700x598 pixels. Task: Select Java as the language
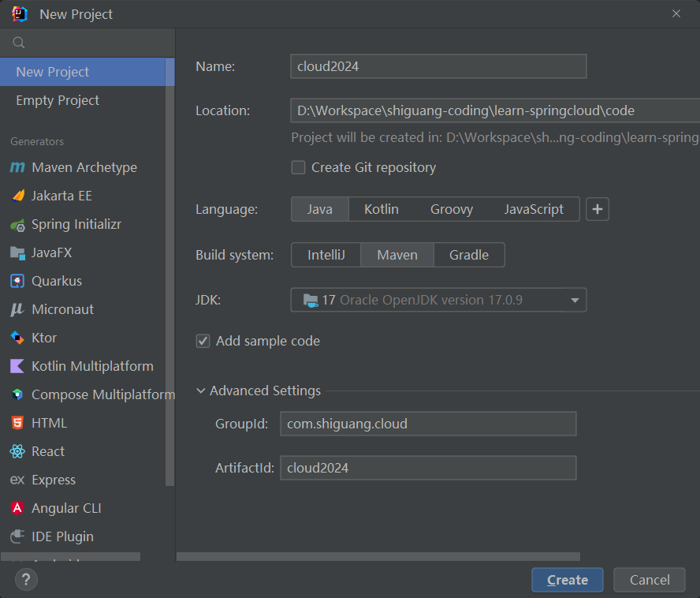pyautogui.click(x=319, y=209)
